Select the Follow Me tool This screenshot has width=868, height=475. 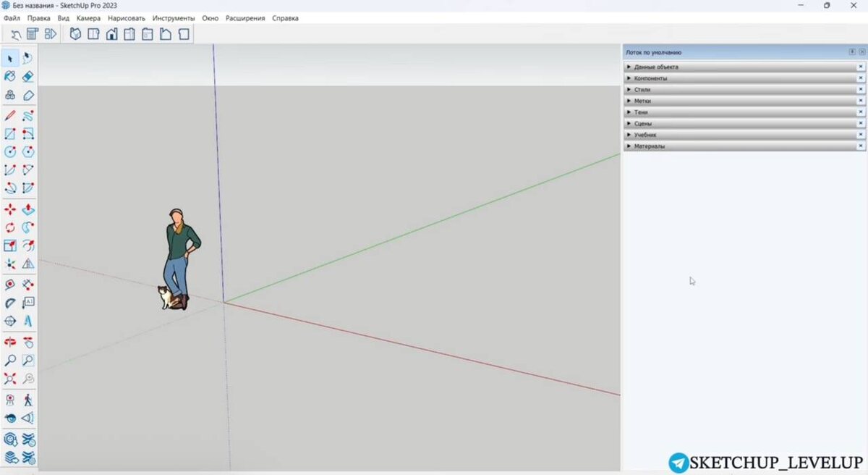coord(27,227)
